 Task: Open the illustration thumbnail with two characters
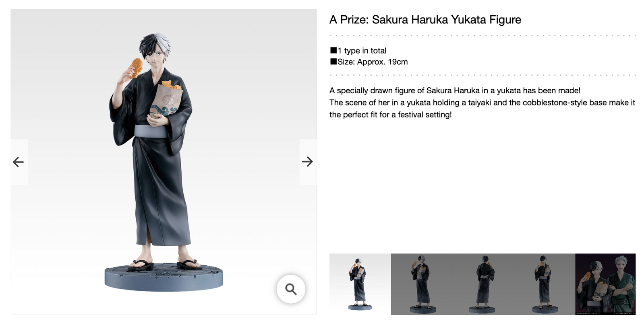point(605,284)
